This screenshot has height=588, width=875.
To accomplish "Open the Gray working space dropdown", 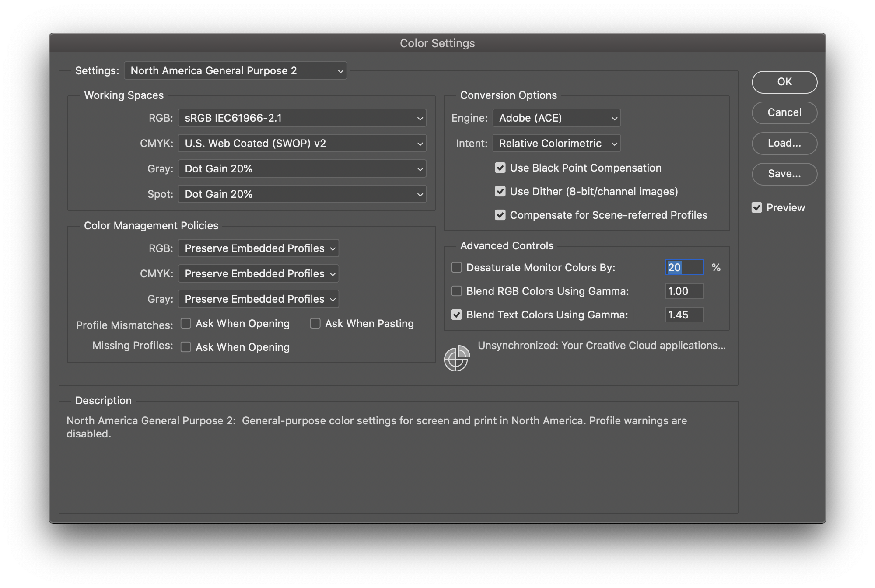I will coord(301,168).
